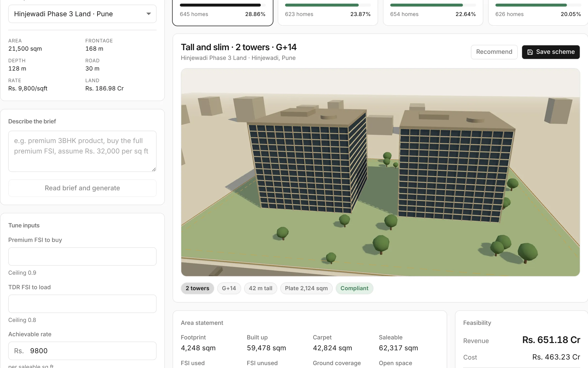The image size is (588, 368).
Task: Click the 'Ceiling 0.9' hint text
Action: [x=22, y=273]
